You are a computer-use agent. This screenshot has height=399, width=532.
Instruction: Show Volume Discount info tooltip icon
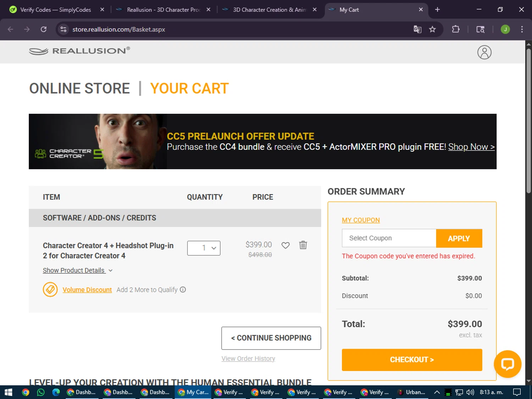point(183,289)
